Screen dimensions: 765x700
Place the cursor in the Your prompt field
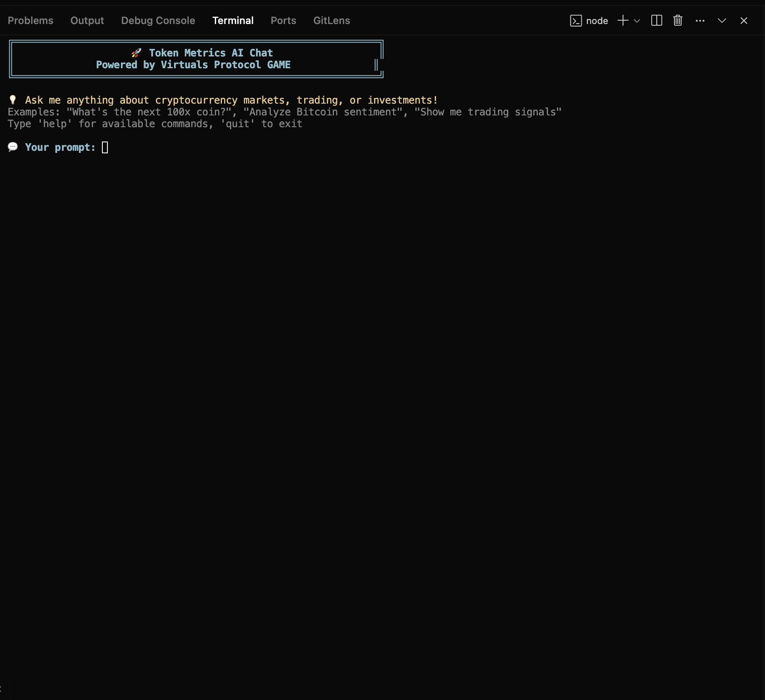[105, 147]
